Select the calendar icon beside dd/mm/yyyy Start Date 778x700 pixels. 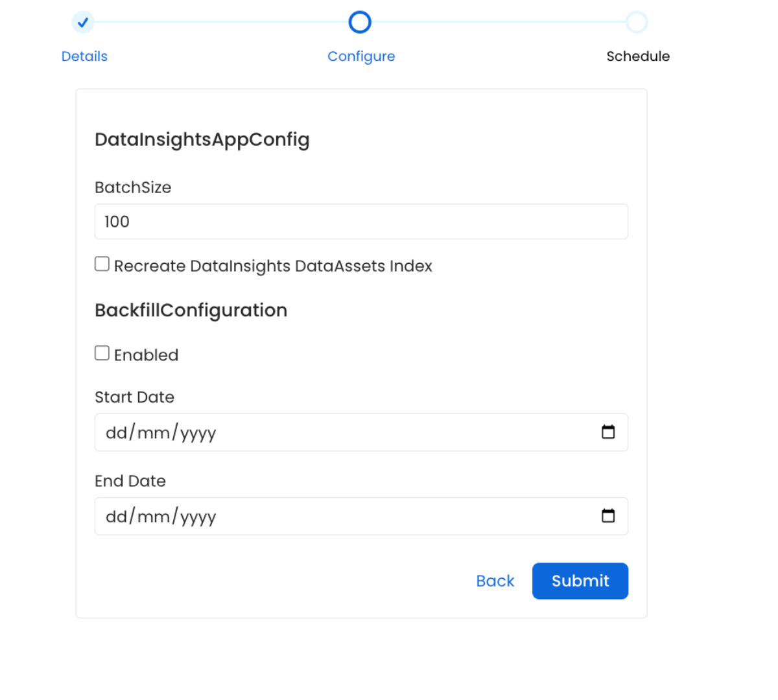(x=608, y=432)
